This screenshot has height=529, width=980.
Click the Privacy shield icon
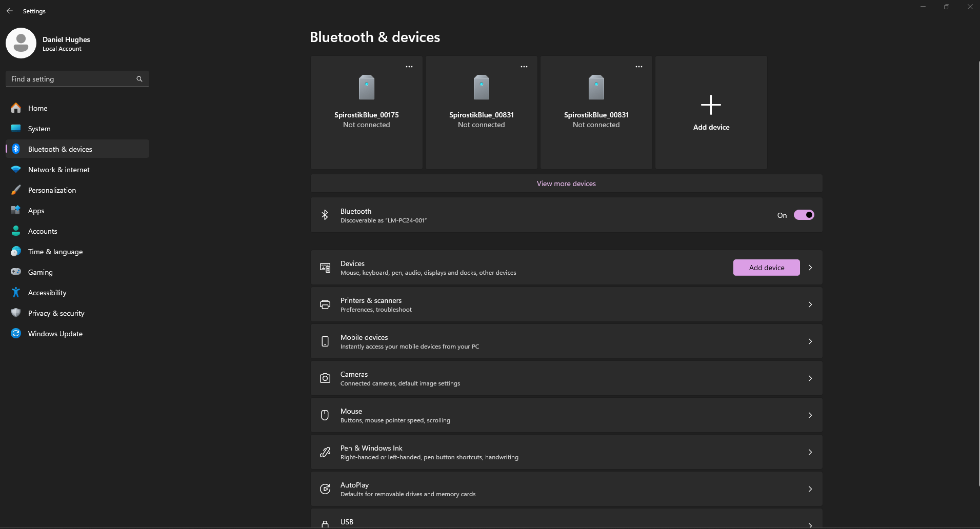tap(16, 313)
